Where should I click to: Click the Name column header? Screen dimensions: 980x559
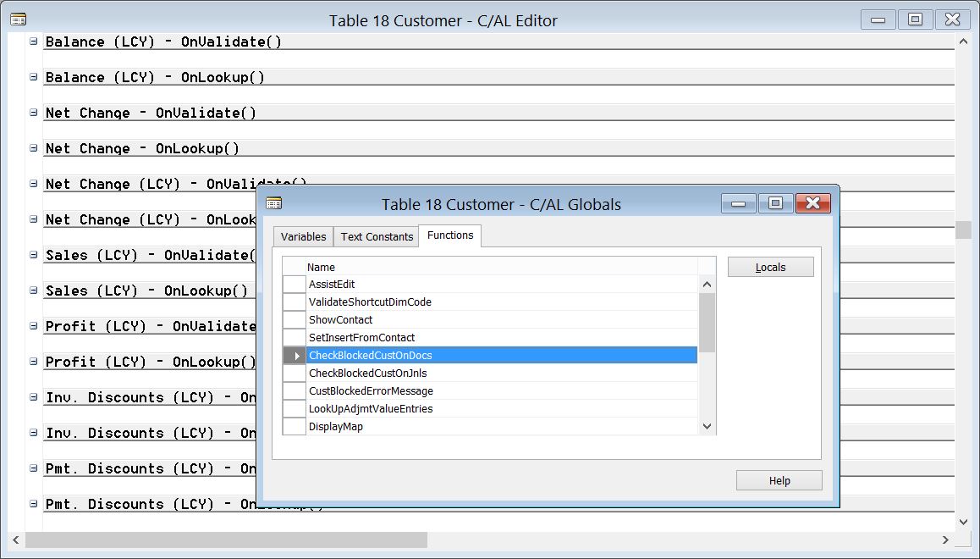(x=502, y=267)
